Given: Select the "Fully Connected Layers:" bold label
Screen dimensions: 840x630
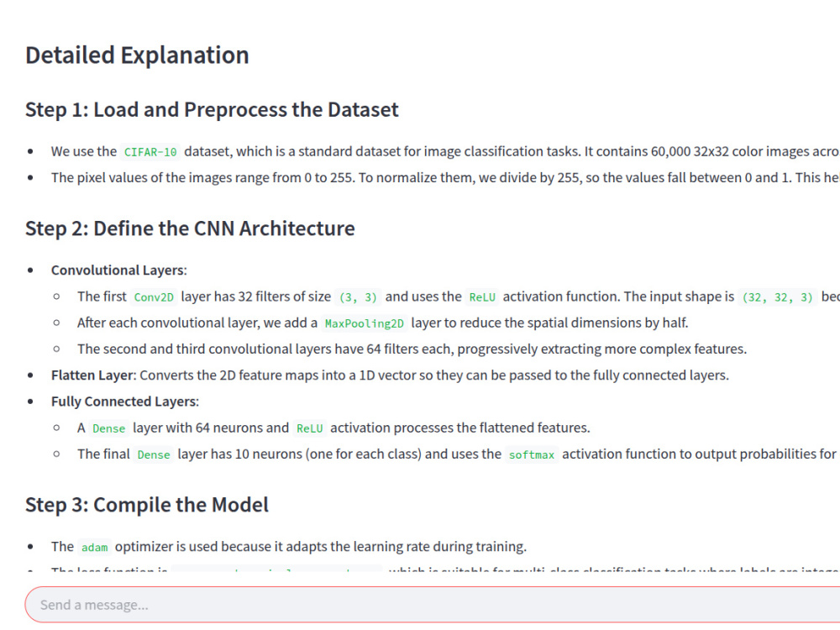Looking at the screenshot, I should (x=125, y=402).
